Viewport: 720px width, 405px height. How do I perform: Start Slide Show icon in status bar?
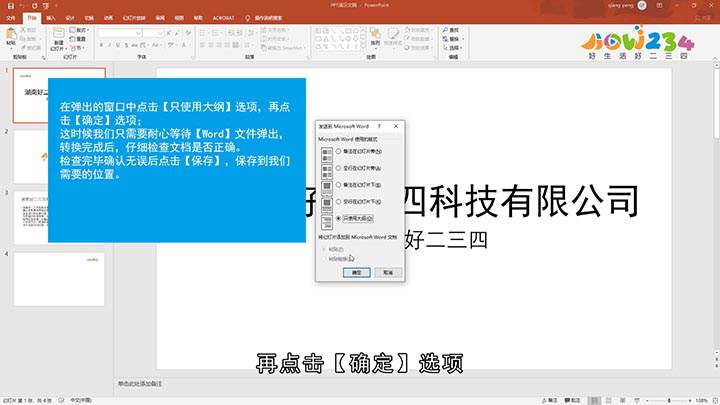[637, 400]
